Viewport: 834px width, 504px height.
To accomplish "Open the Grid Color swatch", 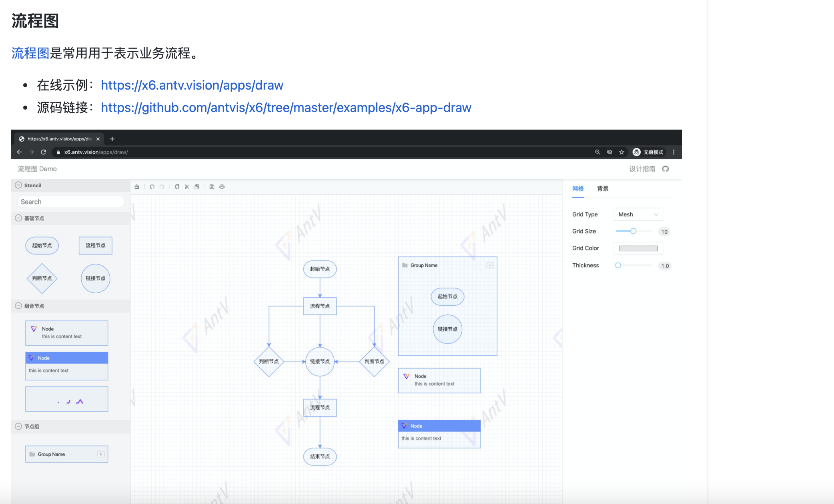I will pyautogui.click(x=638, y=248).
